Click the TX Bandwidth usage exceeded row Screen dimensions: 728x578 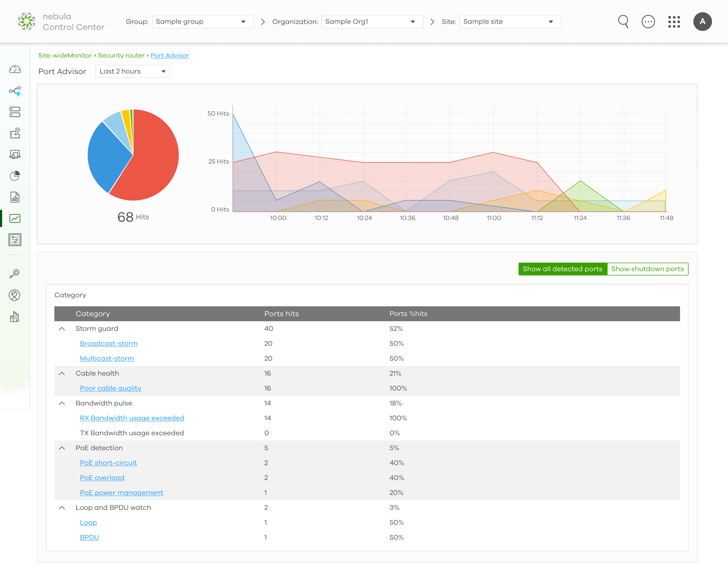(367, 433)
